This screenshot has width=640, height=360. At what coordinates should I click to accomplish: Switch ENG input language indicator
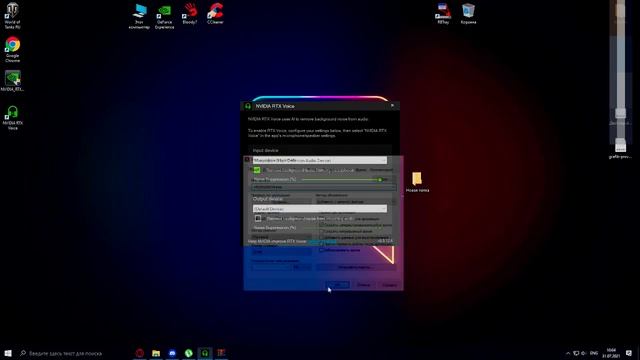[x=594, y=353]
